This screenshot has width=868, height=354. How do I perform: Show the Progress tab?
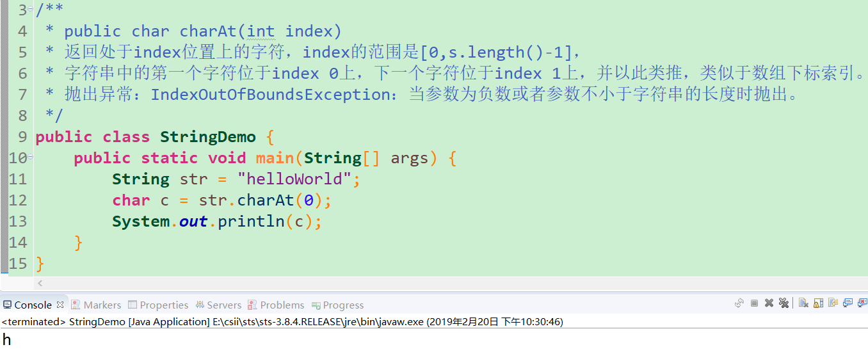point(337,305)
